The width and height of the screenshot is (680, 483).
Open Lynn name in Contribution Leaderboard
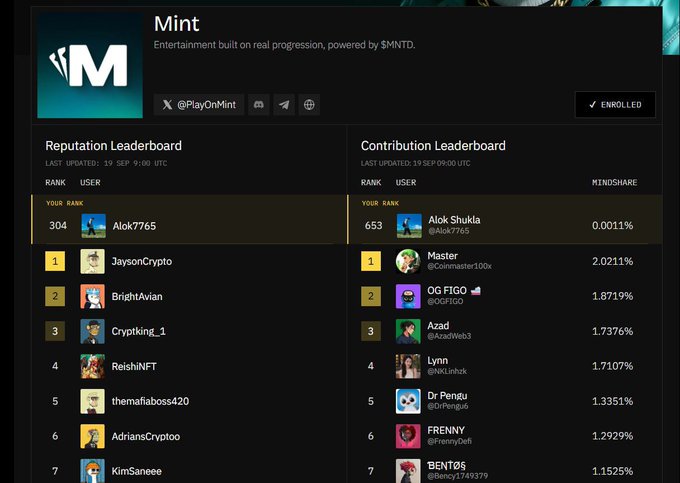tap(438, 361)
